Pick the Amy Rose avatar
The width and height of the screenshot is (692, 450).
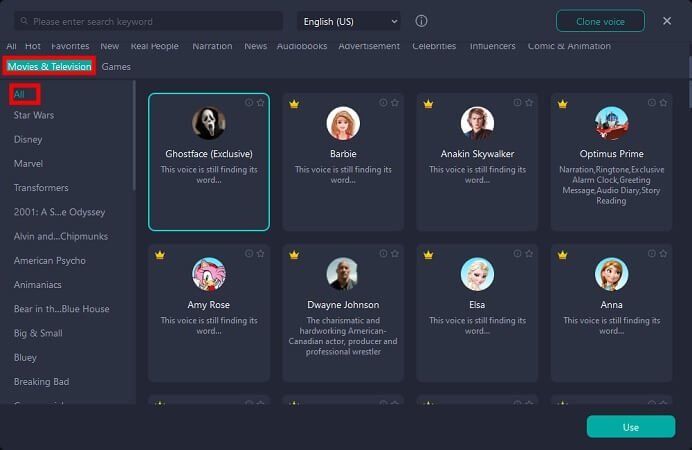click(x=209, y=274)
